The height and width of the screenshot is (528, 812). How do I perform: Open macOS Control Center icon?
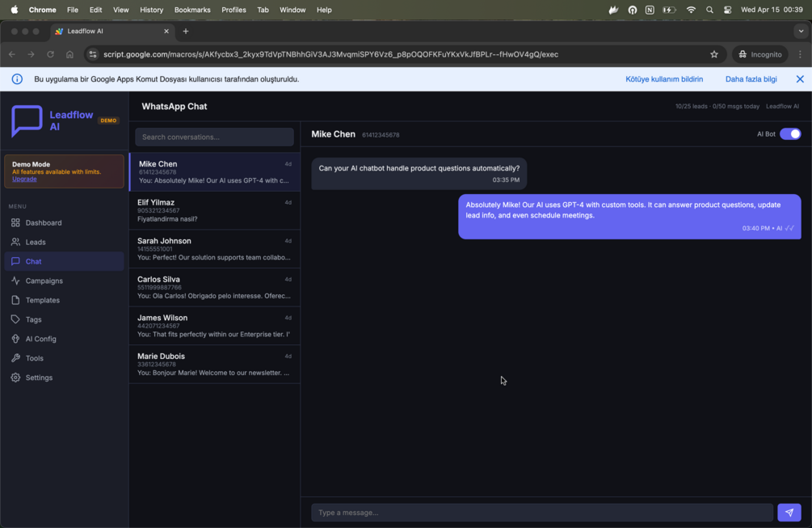tap(728, 10)
